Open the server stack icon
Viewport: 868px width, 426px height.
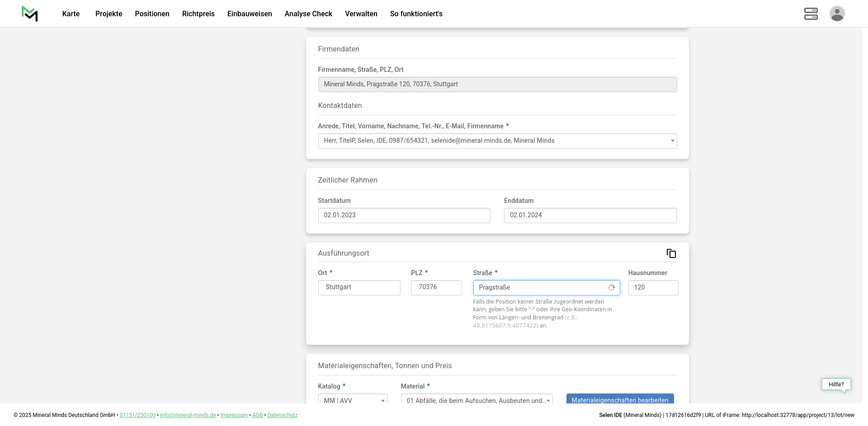point(811,14)
